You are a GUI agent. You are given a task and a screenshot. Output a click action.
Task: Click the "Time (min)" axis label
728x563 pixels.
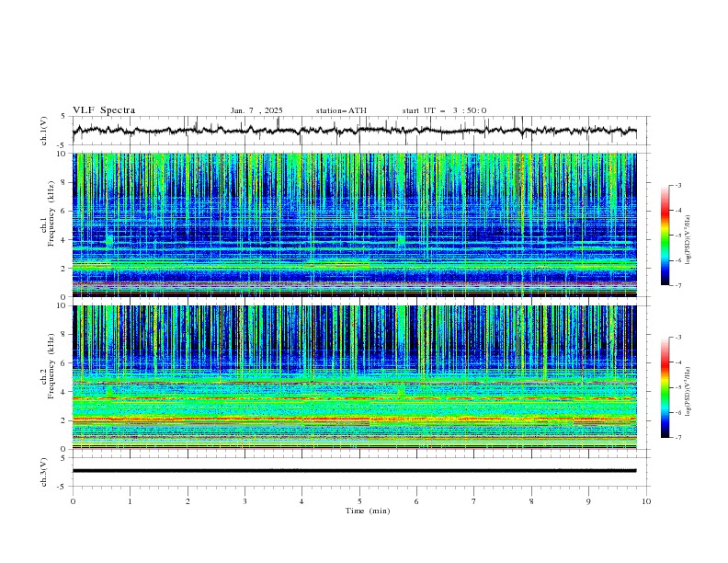pyautogui.click(x=368, y=511)
